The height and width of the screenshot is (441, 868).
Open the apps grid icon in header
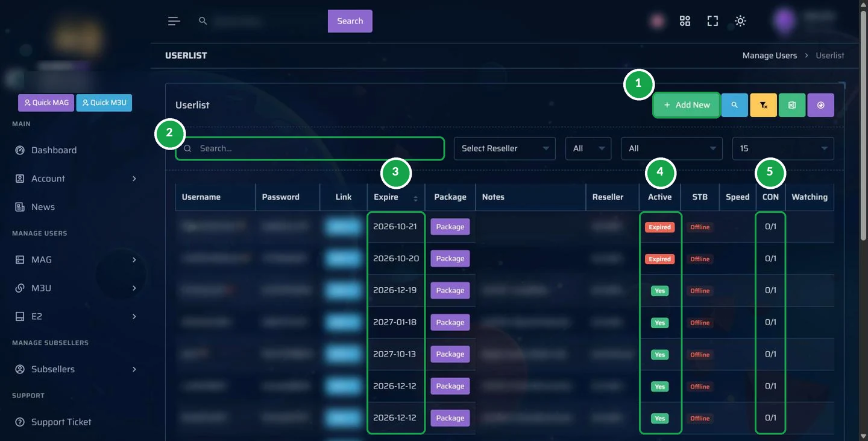pyautogui.click(x=685, y=21)
